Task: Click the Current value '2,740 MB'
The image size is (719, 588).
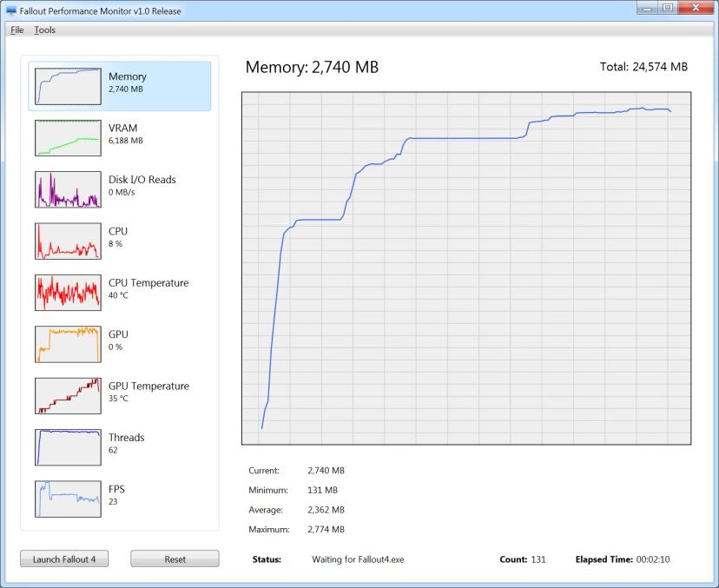Action: tap(326, 471)
